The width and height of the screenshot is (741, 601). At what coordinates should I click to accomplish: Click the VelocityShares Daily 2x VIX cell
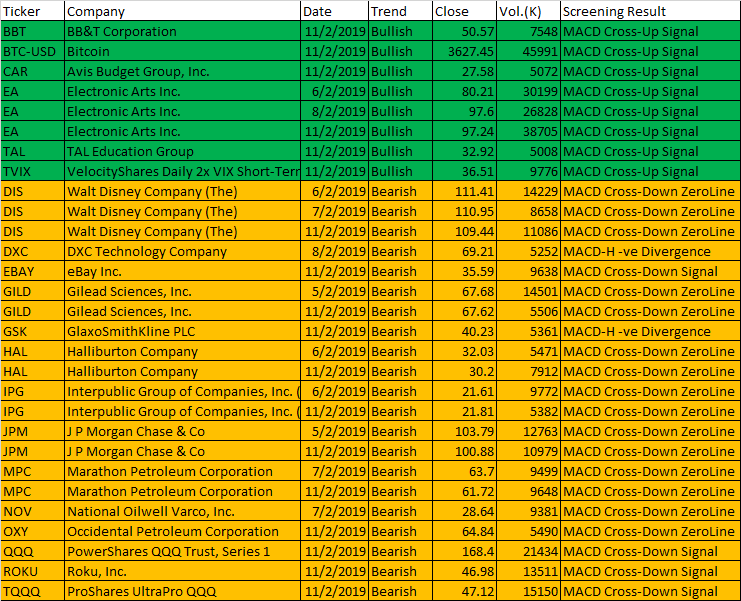(182, 171)
